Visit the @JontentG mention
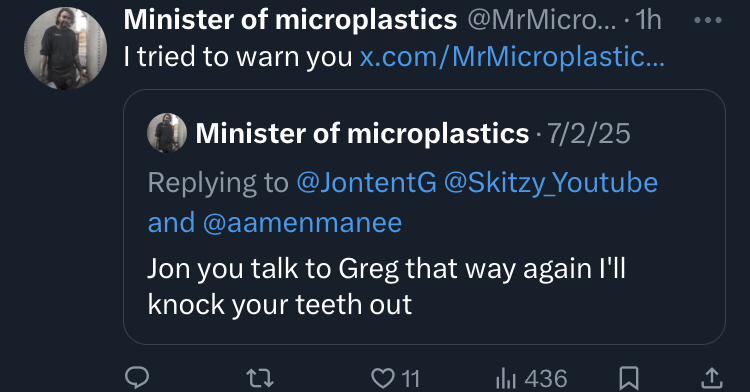This screenshot has width=750, height=392. tap(366, 183)
